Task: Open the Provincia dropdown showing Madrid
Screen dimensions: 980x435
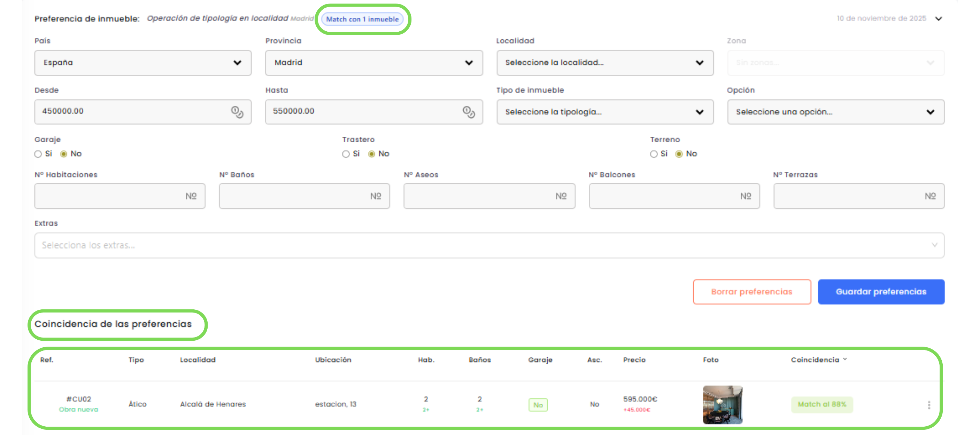Action: (x=373, y=63)
